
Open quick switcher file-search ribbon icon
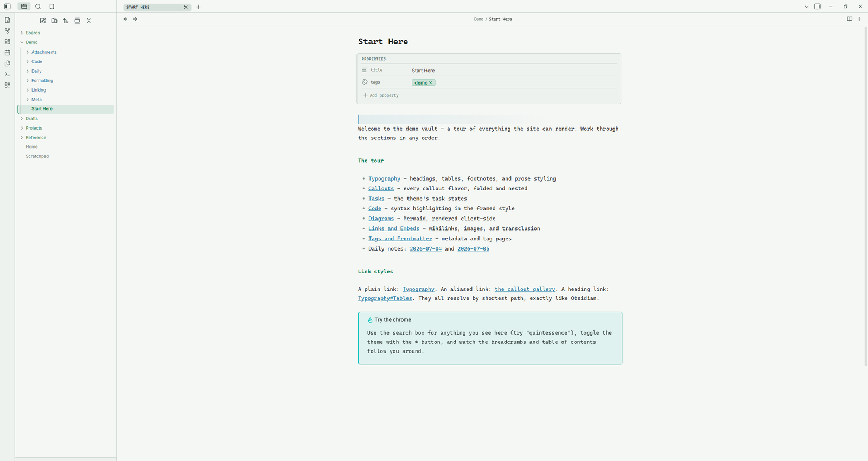pos(8,20)
